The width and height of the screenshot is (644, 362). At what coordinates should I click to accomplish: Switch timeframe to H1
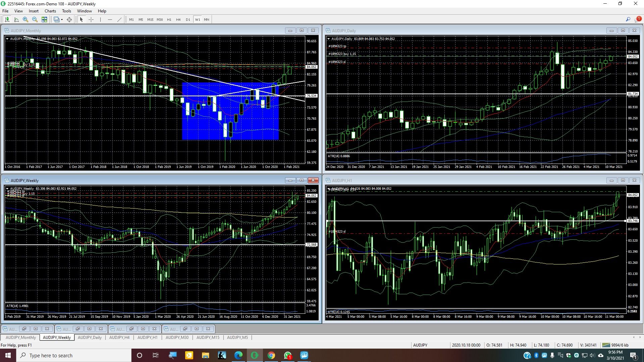click(x=169, y=19)
